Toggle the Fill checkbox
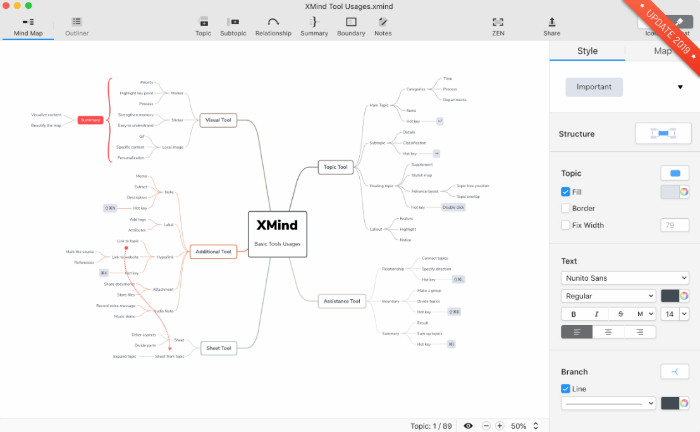Image resolution: width=700 pixels, height=432 pixels. tap(566, 192)
